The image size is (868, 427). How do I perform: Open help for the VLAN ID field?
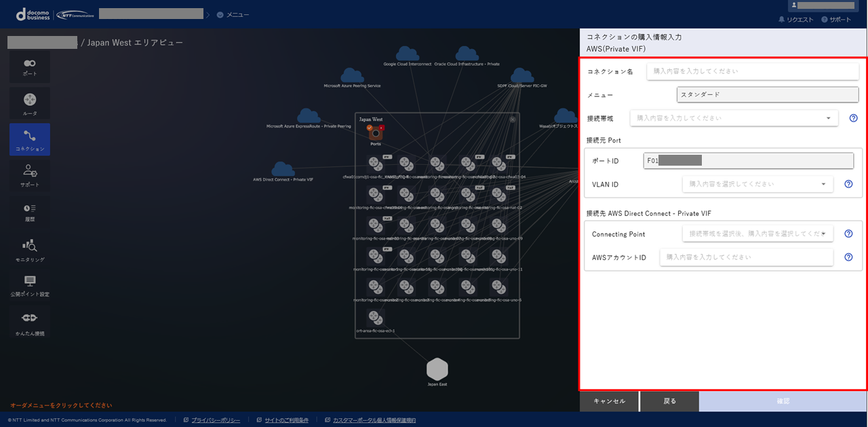(848, 184)
